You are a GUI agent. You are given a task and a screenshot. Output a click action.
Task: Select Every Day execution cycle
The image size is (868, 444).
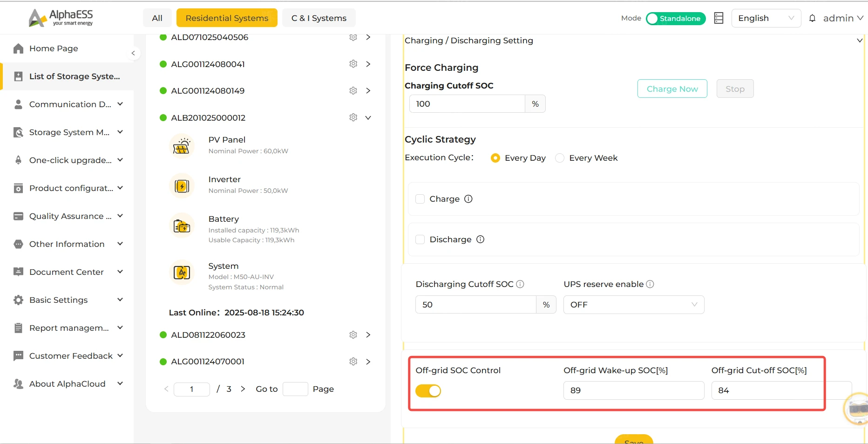pos(495,158)
